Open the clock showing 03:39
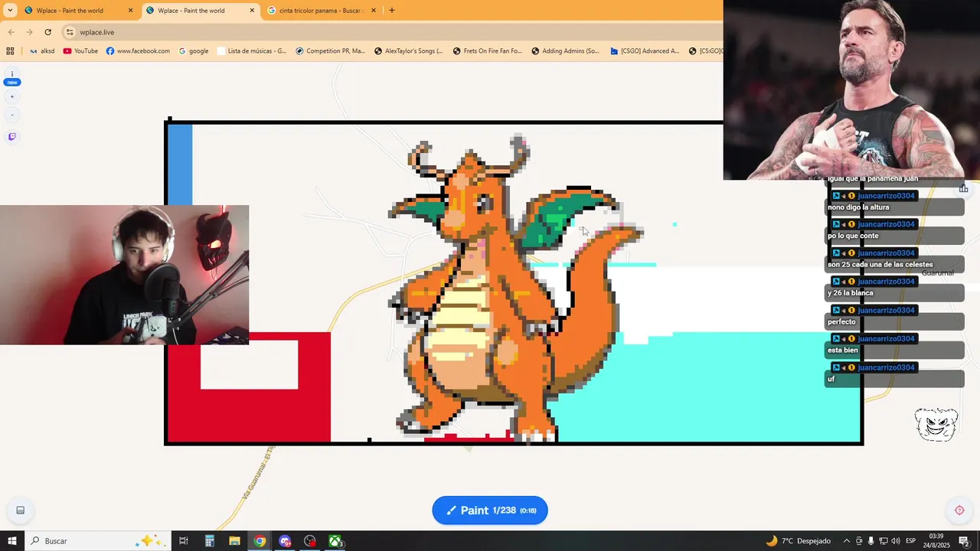980x551 pixels. tap(936, 541)
